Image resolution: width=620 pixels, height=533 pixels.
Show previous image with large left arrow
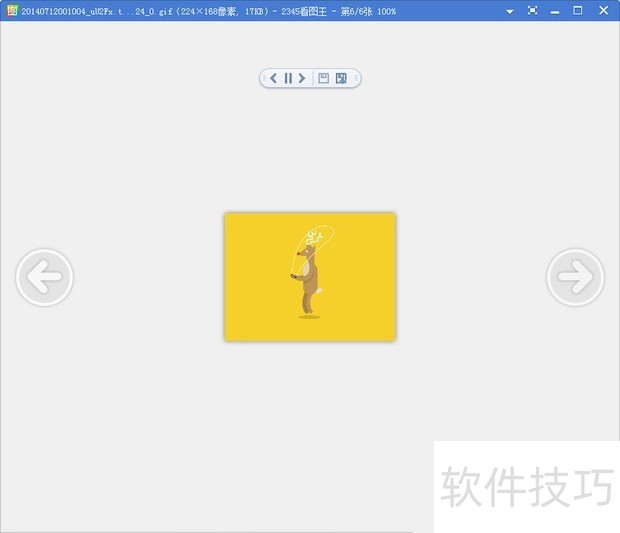(x=44, y=277)
